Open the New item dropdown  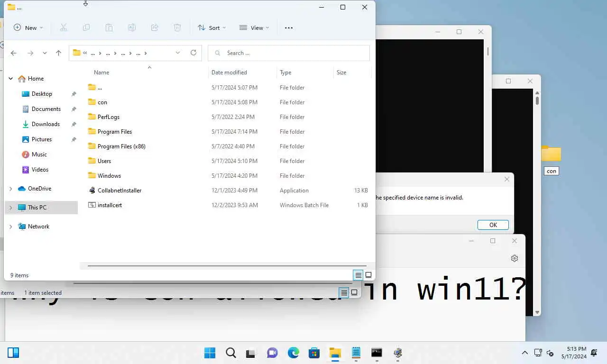point(28,28)
